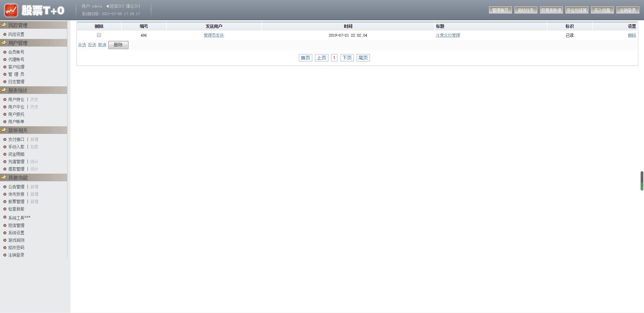Image resolution: width=644 pixels, height=313 pixels.
Task: Click the folder icon next to 报表统计
Action: click(x=4, y=90)
